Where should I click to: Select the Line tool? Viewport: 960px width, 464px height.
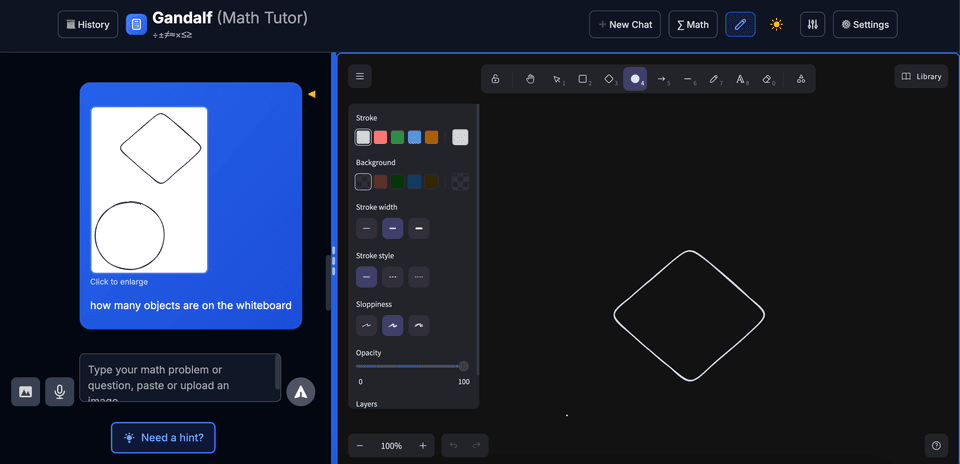(x=688, y=79)
